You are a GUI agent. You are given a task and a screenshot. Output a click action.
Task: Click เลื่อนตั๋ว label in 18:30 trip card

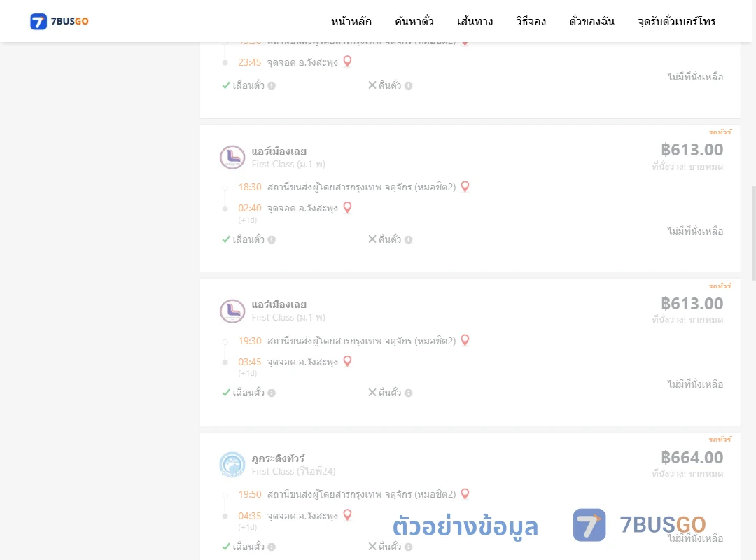248,239
